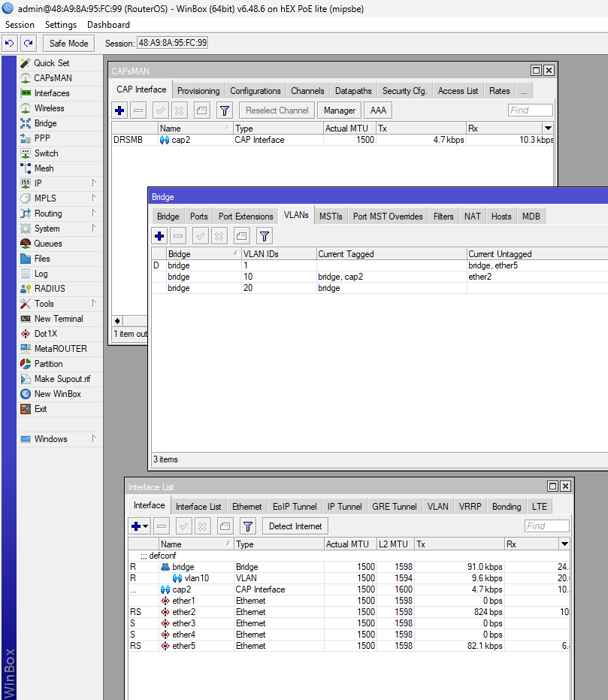This screenshot has width=608, height=700.
Task: Click the Detect Internet button
Action: [295, 526]
